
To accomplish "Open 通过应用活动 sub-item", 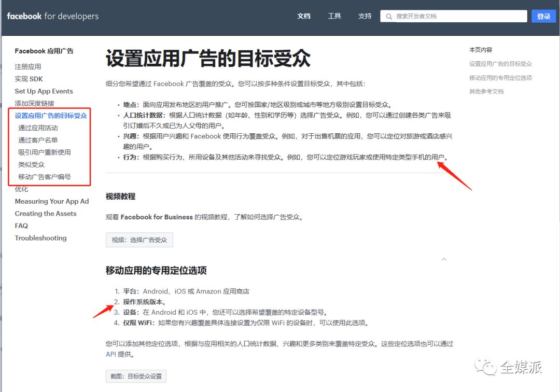I will click(x=38, y=128).
